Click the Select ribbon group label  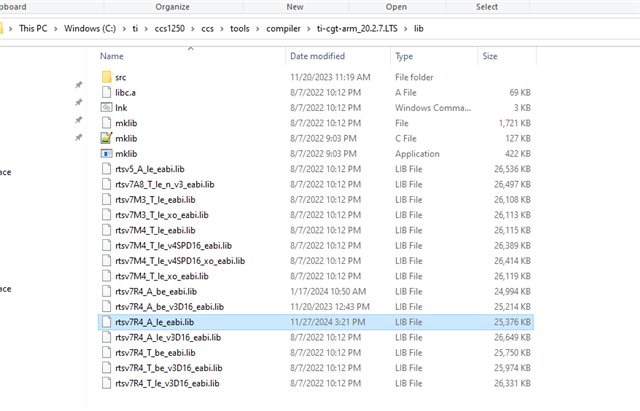tap(487, 7)
